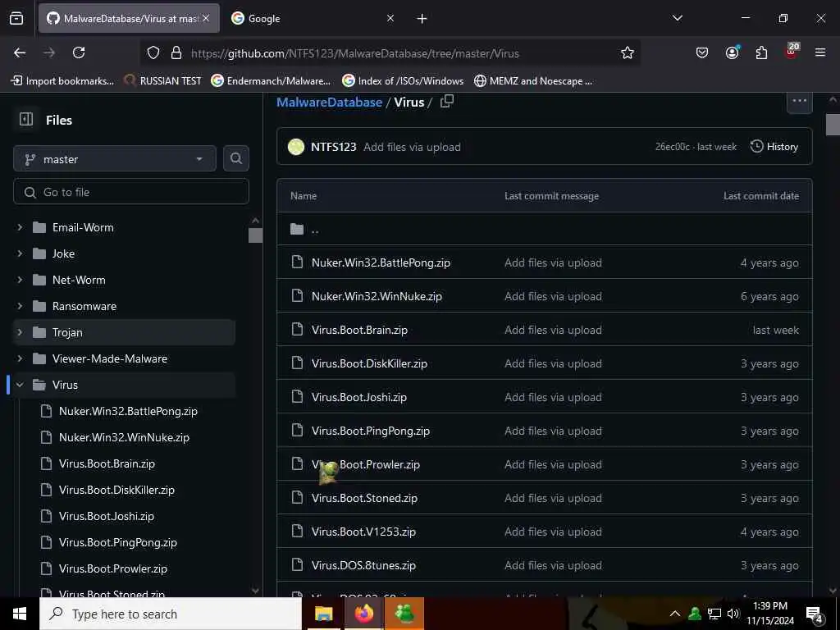The image size is (840, 630).
Task: Open the Windows Start menu
Action: click(x=20, y=614)
